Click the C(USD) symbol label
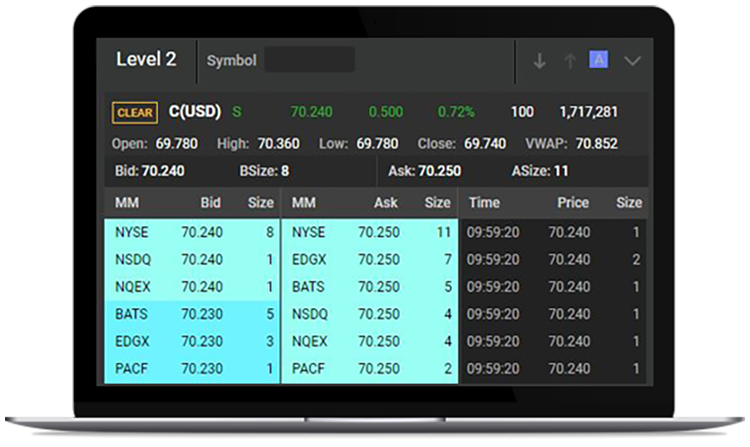 [x=195, y=112]
